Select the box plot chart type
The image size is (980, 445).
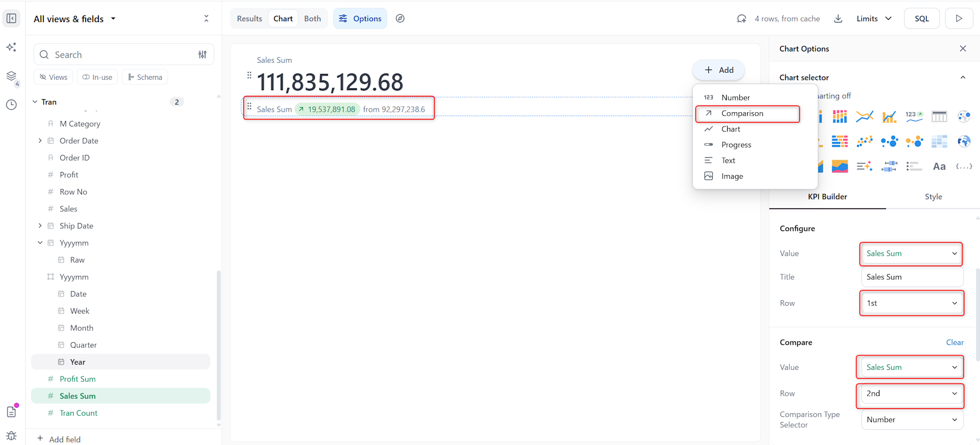click(889, 167)
